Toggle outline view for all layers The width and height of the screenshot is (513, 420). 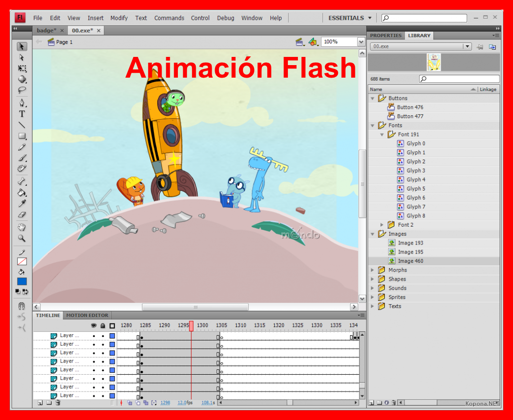[112, 325]
